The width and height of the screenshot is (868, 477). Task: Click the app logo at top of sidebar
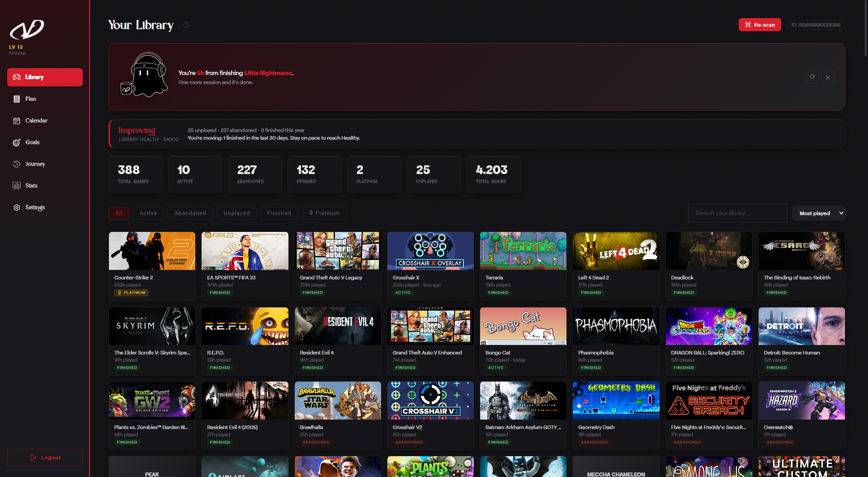(27, 30)
